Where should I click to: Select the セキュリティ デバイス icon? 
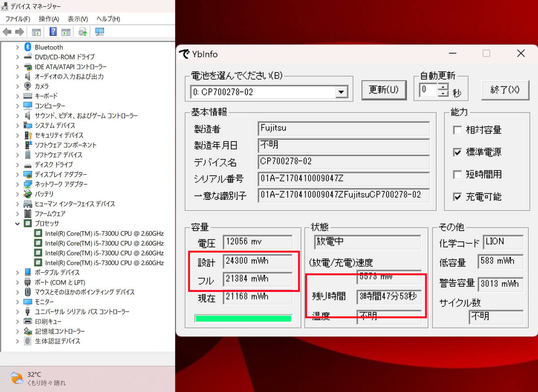28,135
